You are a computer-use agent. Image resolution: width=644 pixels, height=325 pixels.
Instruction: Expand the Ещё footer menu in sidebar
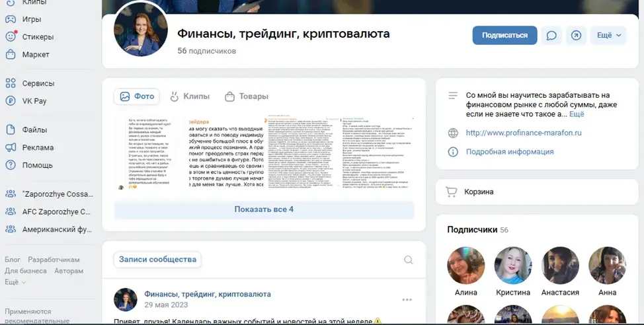pos(15,282)
